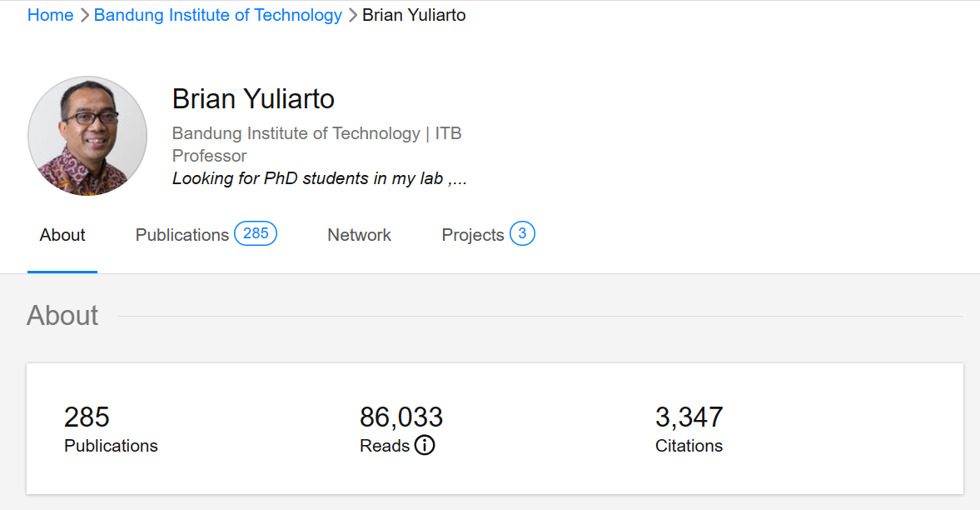
Task: Select the About tab
Action: tap(62, 235)
